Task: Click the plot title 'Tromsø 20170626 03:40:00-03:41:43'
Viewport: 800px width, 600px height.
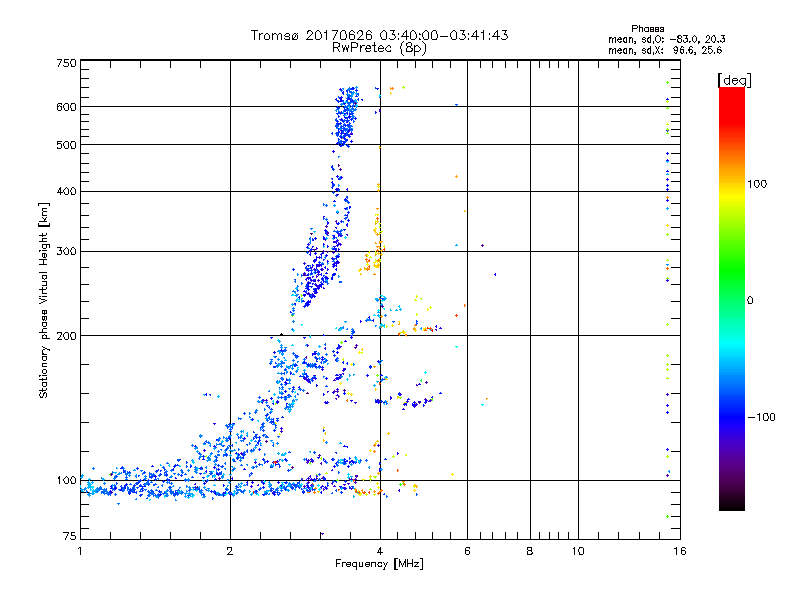Action: (x=379, y=35)
